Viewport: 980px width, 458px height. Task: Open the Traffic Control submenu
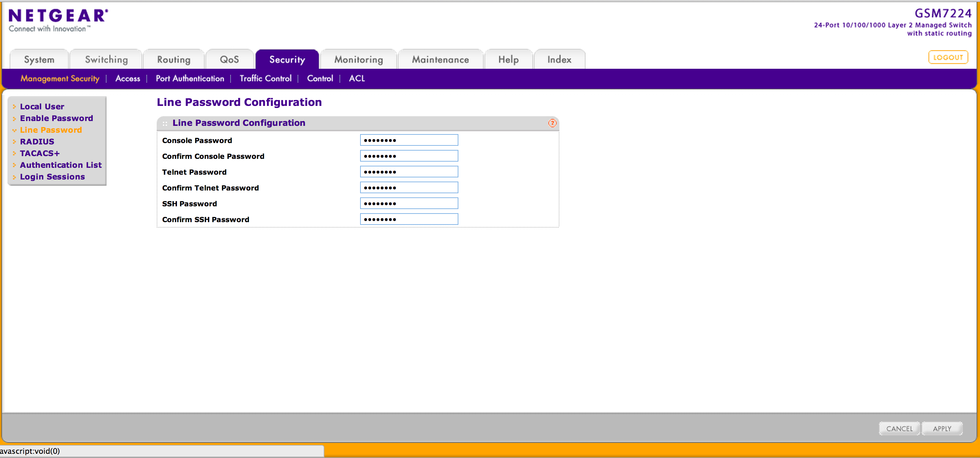coord(265,78)
